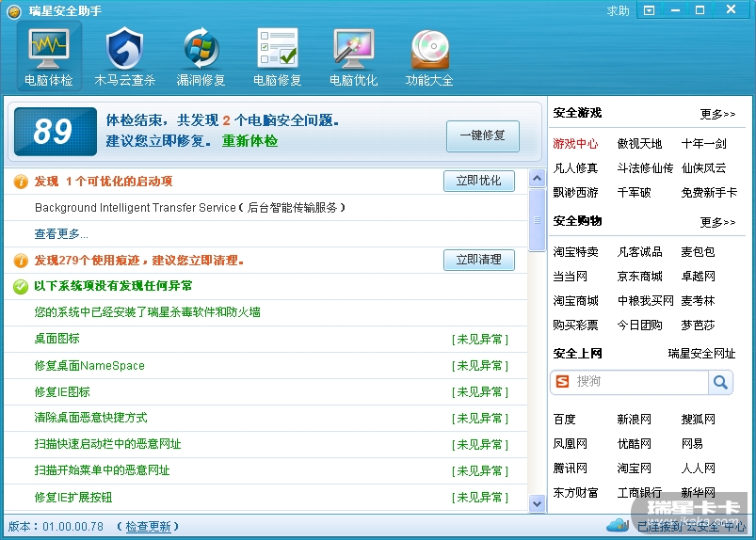Click the Sogou search magnifier icon
The image size is (756, 540).
(x=720, y=383)
